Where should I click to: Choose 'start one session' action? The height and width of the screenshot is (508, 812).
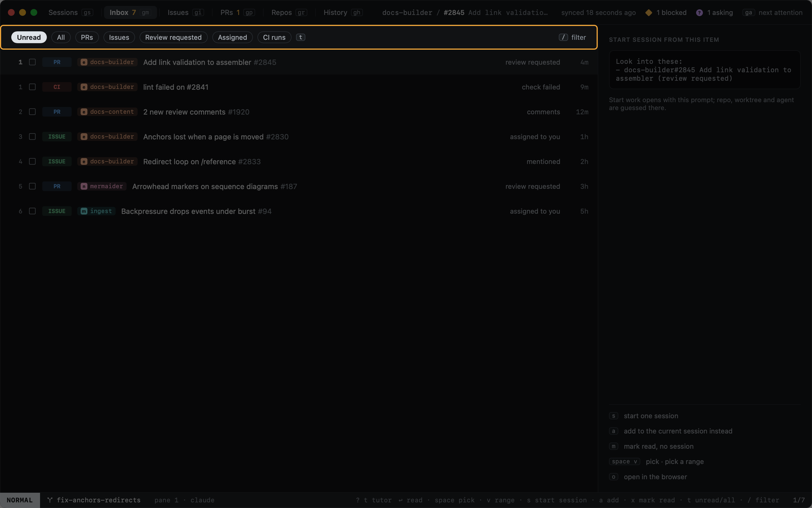[x=651, y=416]
